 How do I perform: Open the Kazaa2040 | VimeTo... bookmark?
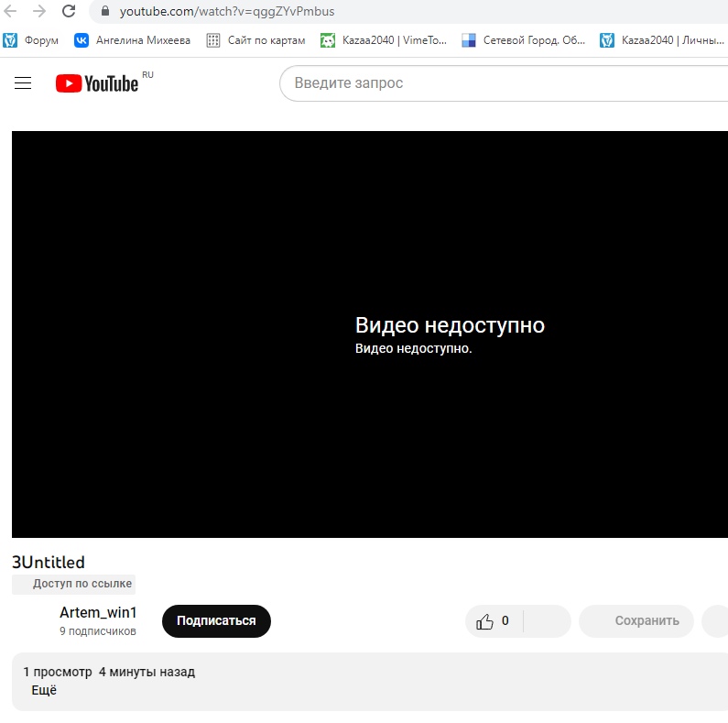point(384,40)
